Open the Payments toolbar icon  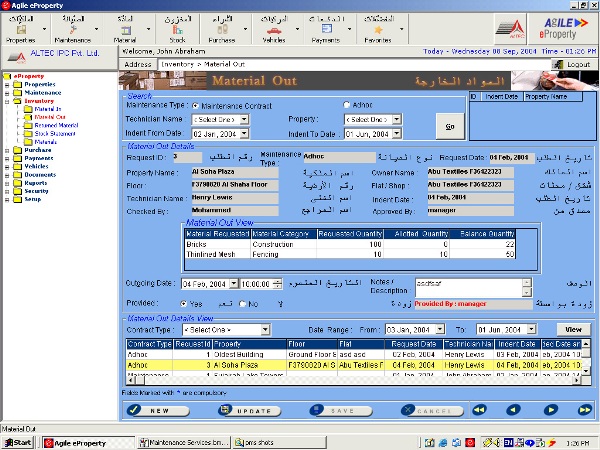(x=326, y=29)
